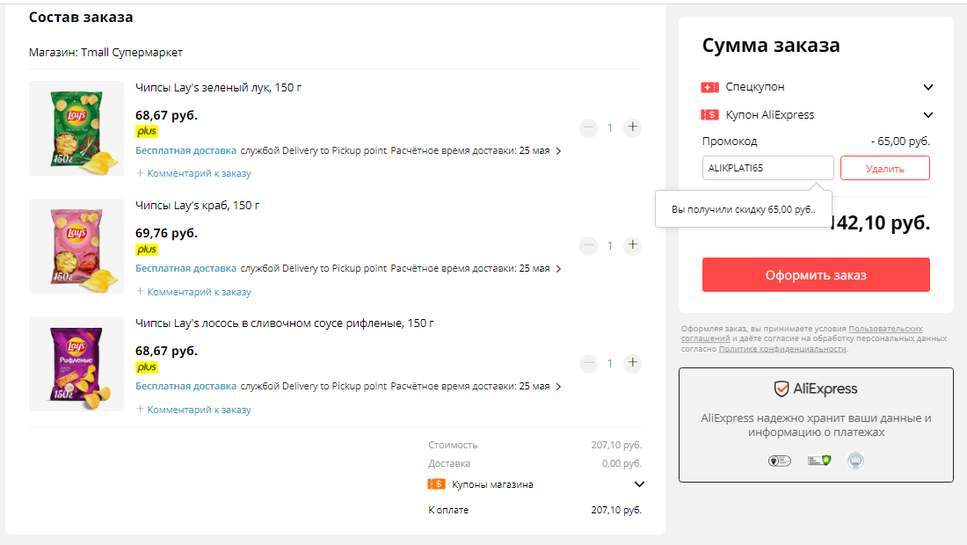The image size is (967, 545).
Task: Click the Удалить promo code button
Action: pyautogui.click(x=884, y=168)
